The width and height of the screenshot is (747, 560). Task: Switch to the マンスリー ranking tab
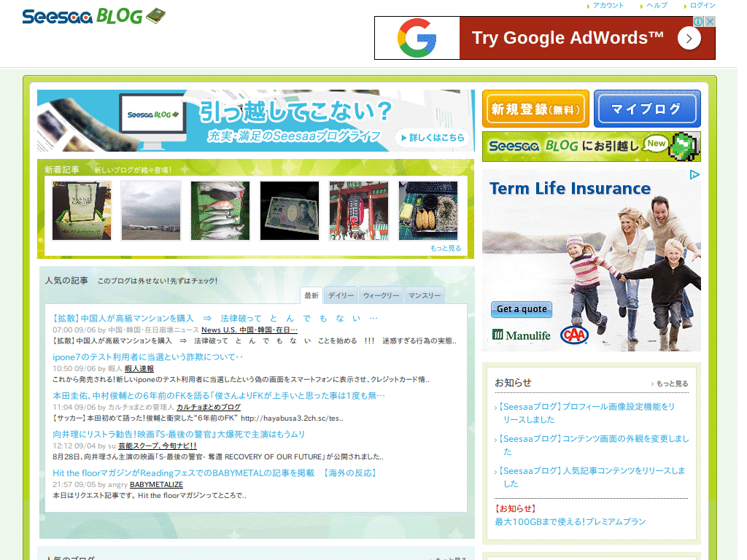(427, 295)
